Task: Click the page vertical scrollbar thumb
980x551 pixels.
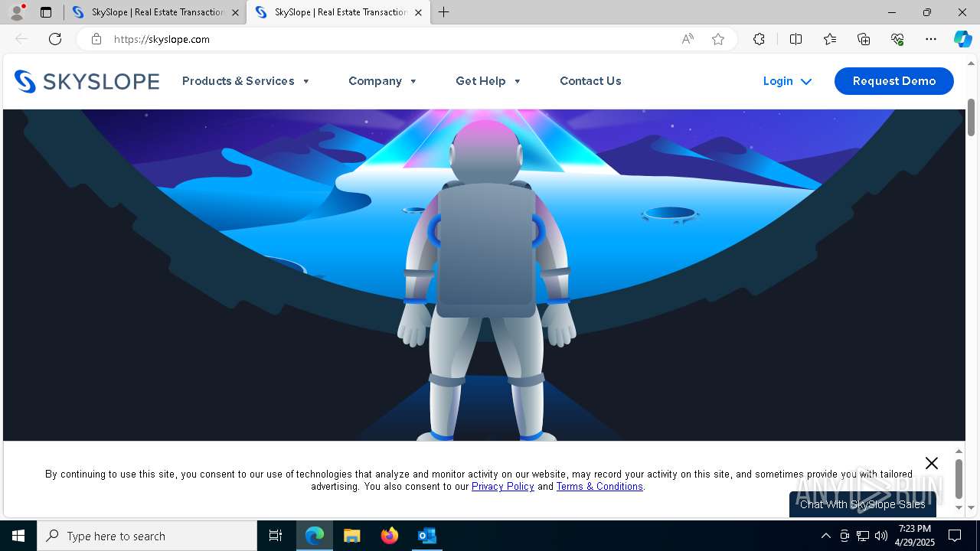Action: [x=971, y=117]
